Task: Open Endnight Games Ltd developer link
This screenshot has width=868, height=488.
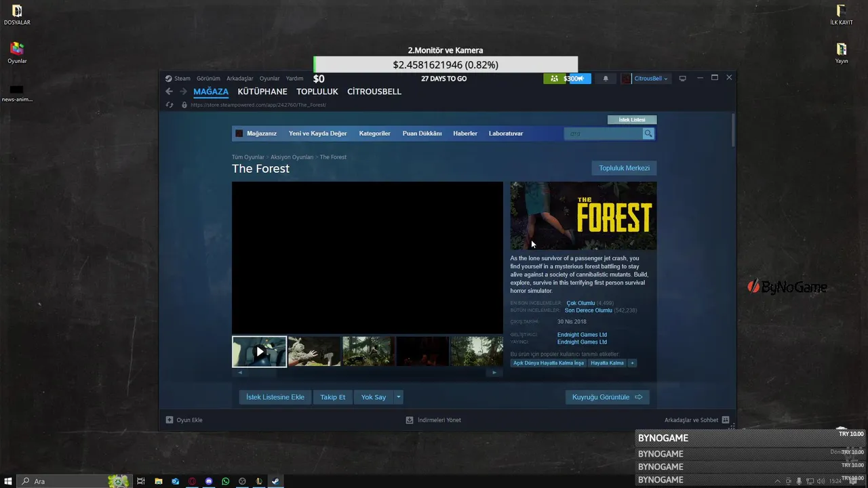Action: pyautogui.click(x=582, y=335)
